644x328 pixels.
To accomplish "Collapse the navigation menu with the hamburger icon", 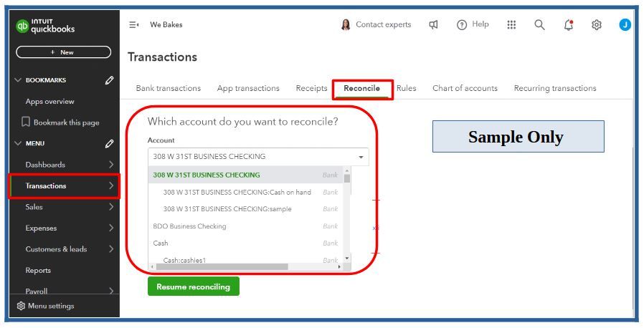I will pyautogui.click(x=134, y=24).
